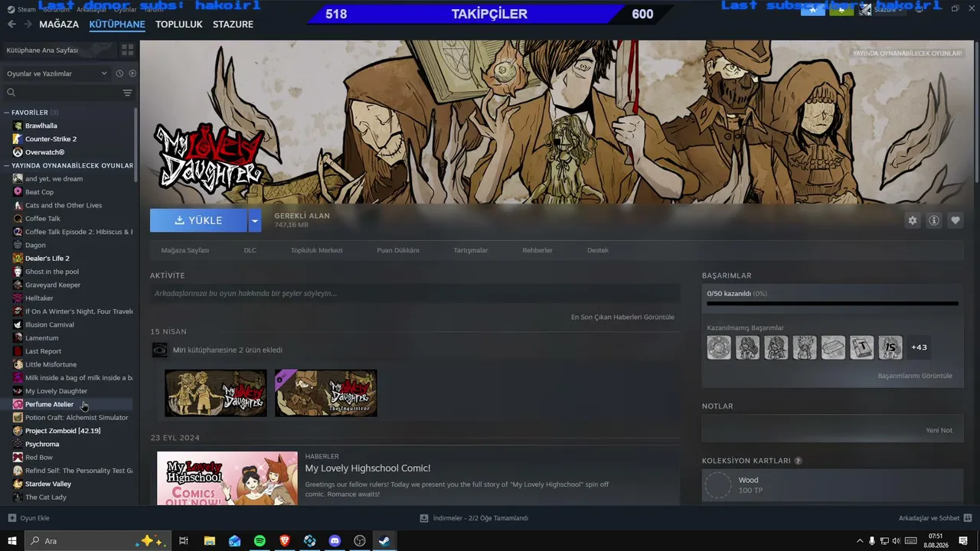Sort library by recent activity clock icon
980x551 pixels.
(x=119, y=73)
